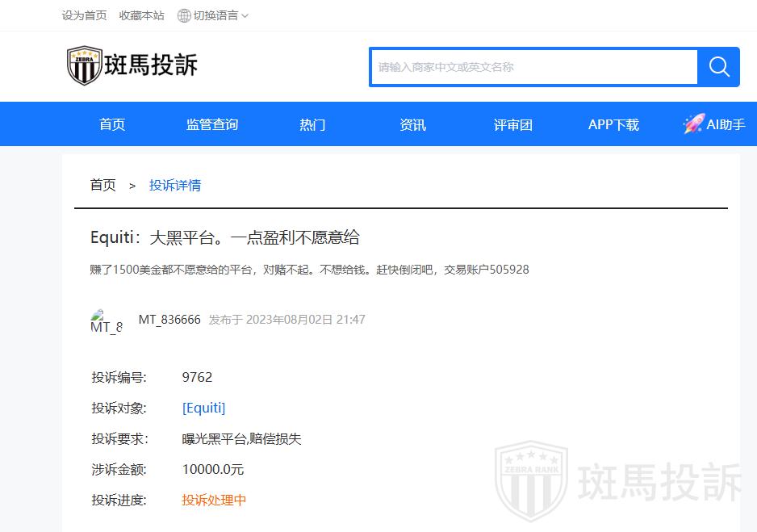Open the 资讯 navigation item
Viewport: 757px width, 532px height.
pyautogui.click(x=412, y=124)
